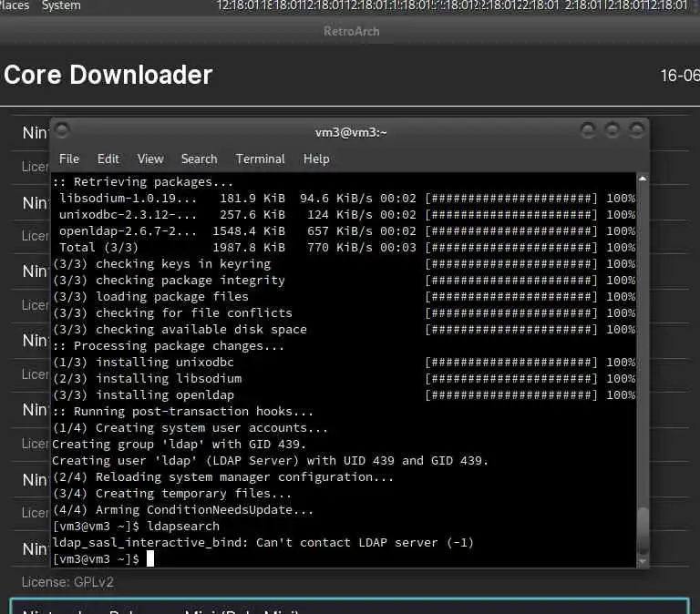This screenshot has width=700, height=614.
Task: Click 'Creating system user accounts...' line
Action: [x=190, y=428]
